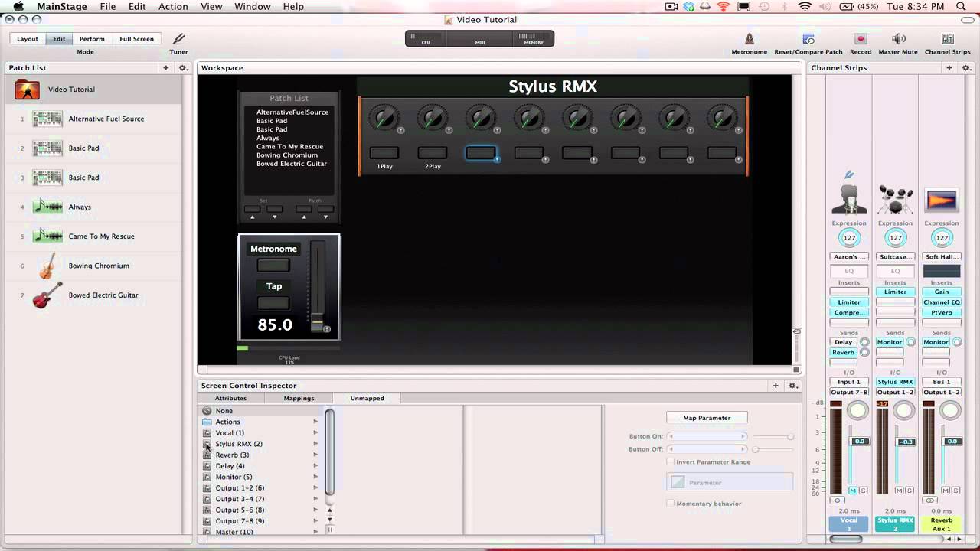Expand Reverb (3) parameter list

point(315,455)
